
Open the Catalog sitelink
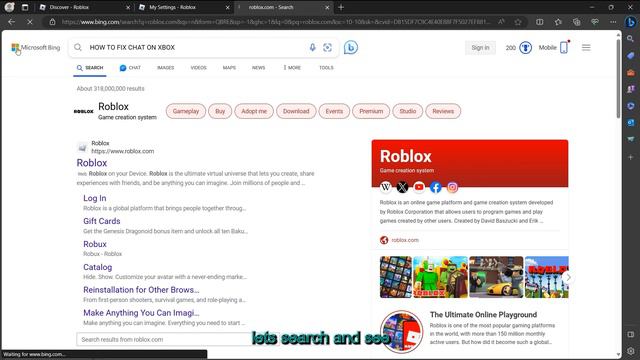98,267
